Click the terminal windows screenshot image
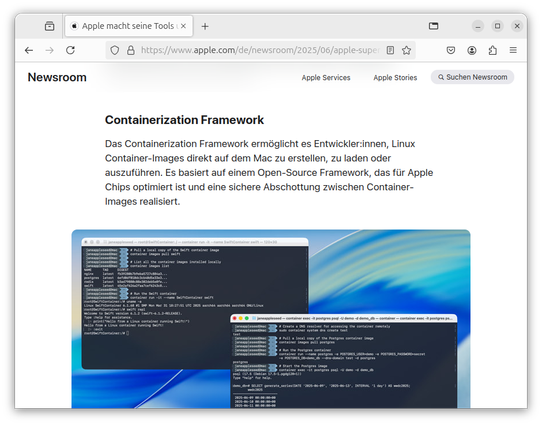Image resolution: width=542 pixels, height=425 pixels. point(271,319)
